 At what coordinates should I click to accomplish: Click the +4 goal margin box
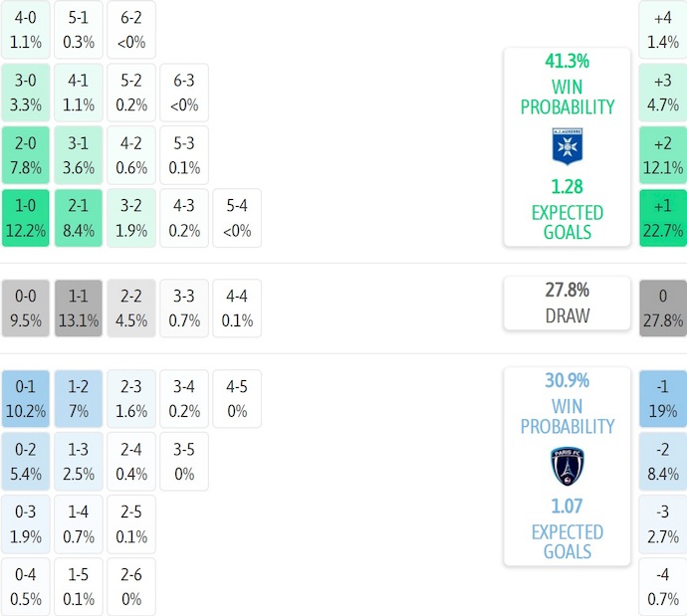663,28
